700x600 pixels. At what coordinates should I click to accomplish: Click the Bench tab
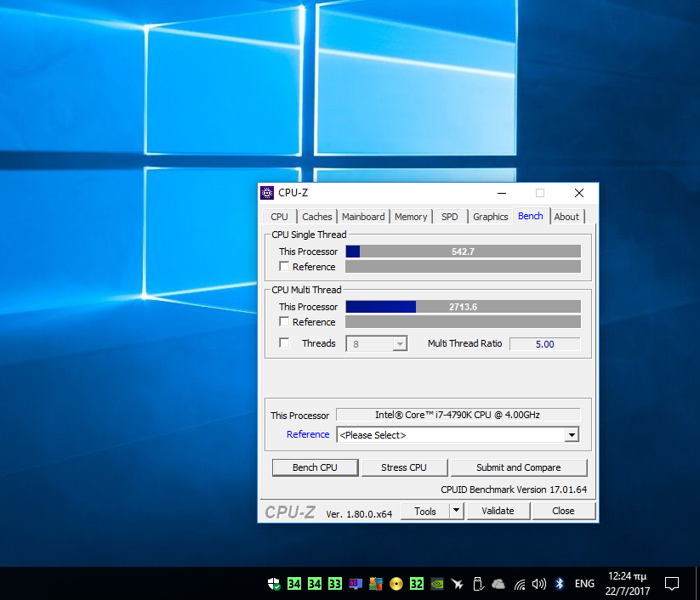pos(531,216)
